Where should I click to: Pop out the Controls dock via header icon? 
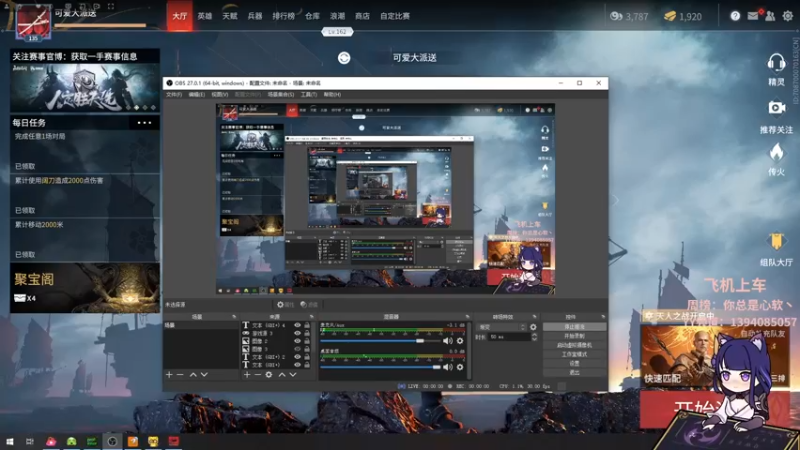click(603, 317)
